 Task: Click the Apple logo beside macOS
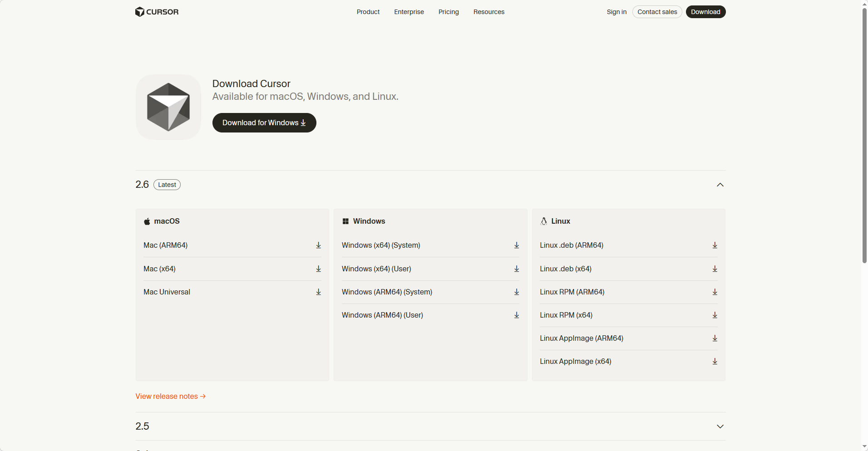(147, 221)
